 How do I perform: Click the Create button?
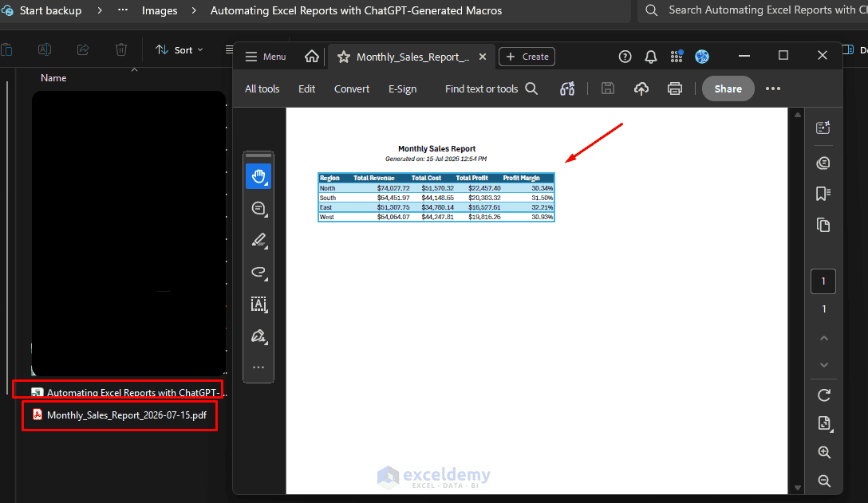(x=527, y=57)
